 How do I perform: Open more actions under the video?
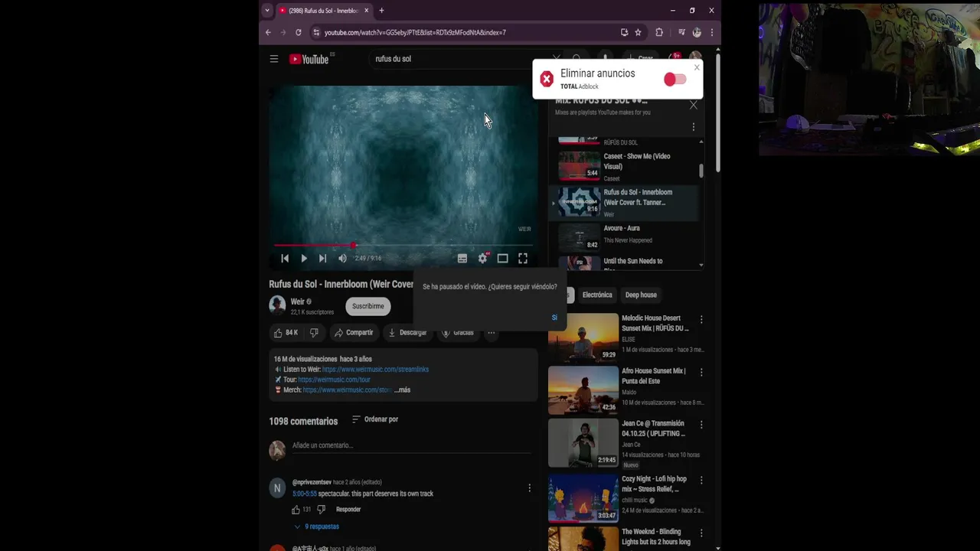tap(492, 333)
